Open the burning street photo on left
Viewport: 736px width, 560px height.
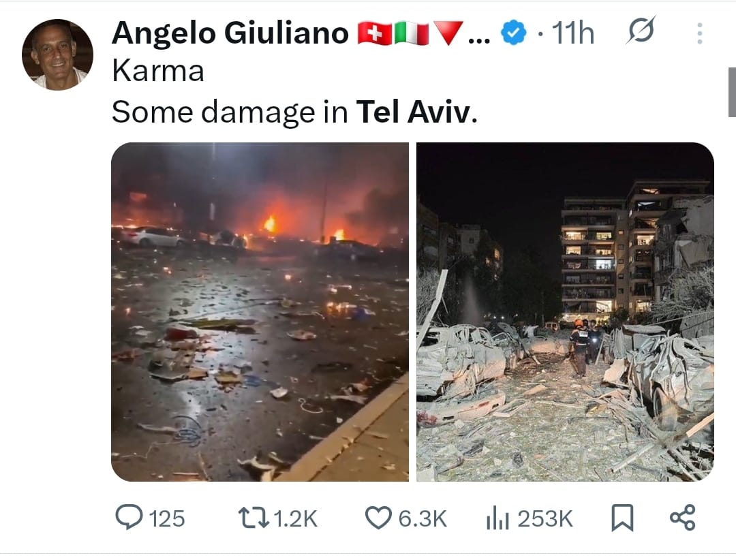(260, 312)
